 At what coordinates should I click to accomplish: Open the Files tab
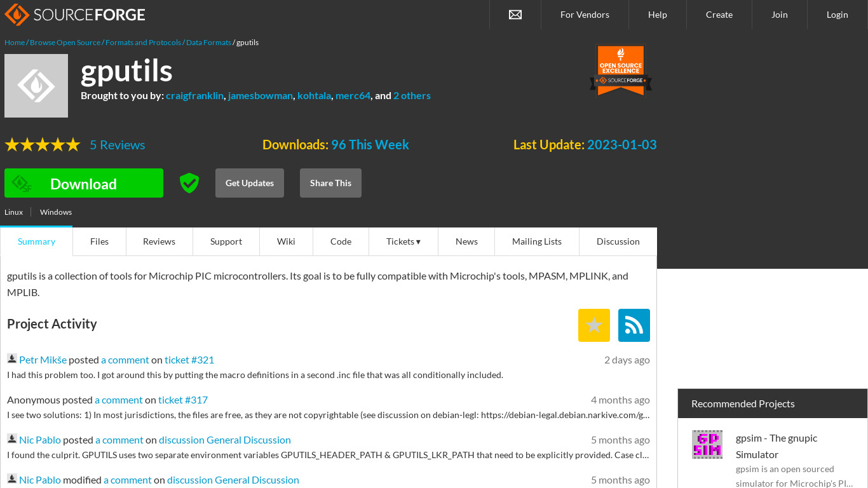[x=99, y=241]
